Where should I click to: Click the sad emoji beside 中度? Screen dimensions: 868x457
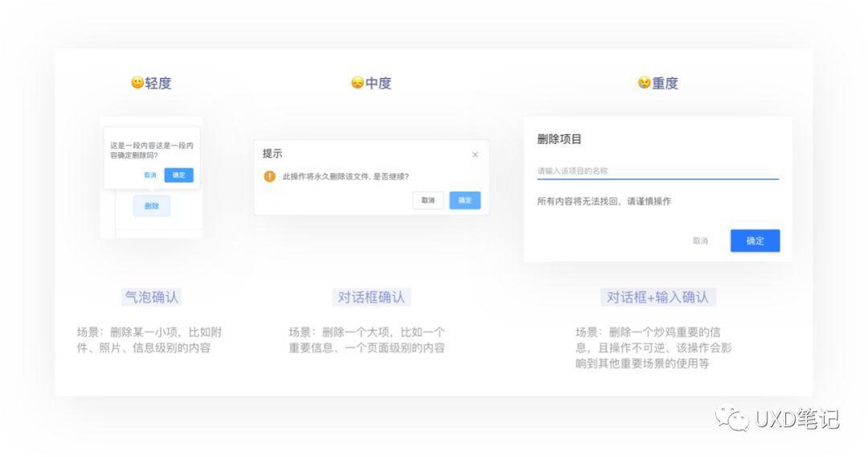click(358, 83)
